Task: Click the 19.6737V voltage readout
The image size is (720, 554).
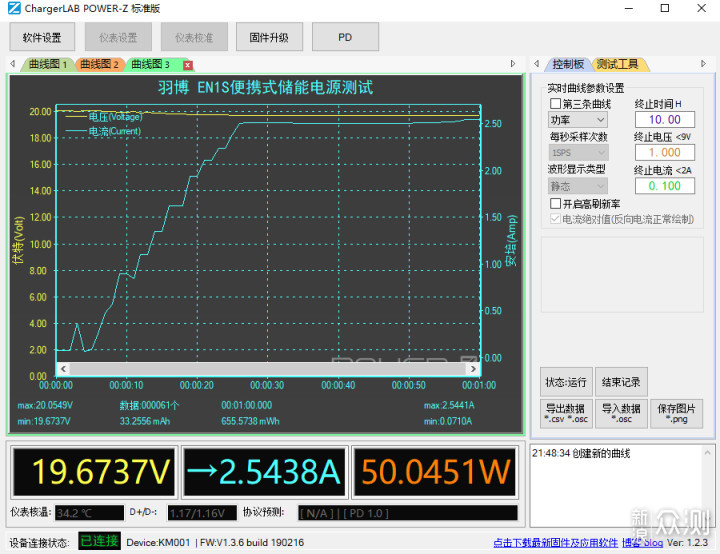Action: [x=94, y=472]
